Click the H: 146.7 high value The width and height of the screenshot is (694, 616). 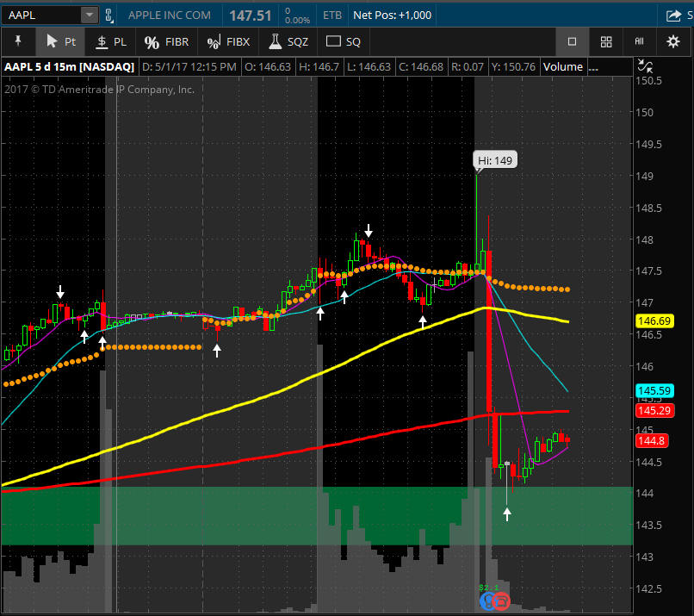(319, 67)
